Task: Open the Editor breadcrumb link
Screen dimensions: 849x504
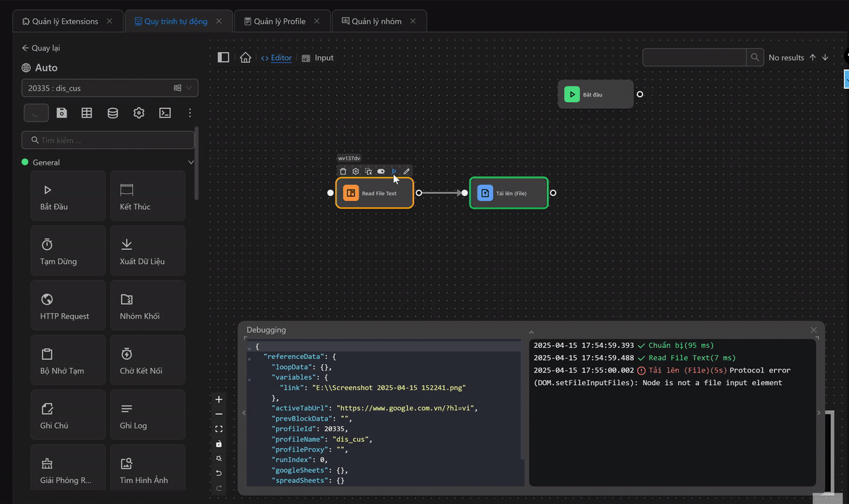Action: 281,58
